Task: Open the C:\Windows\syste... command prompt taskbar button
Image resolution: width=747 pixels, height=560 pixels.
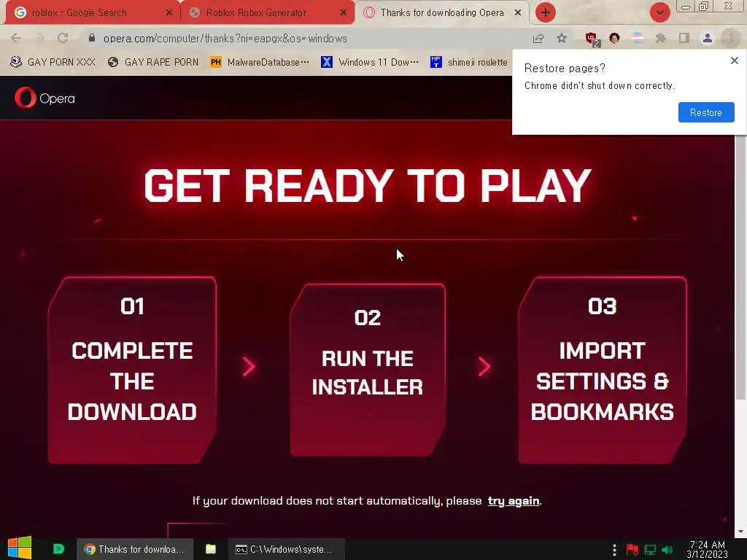Action: point(286,549)
